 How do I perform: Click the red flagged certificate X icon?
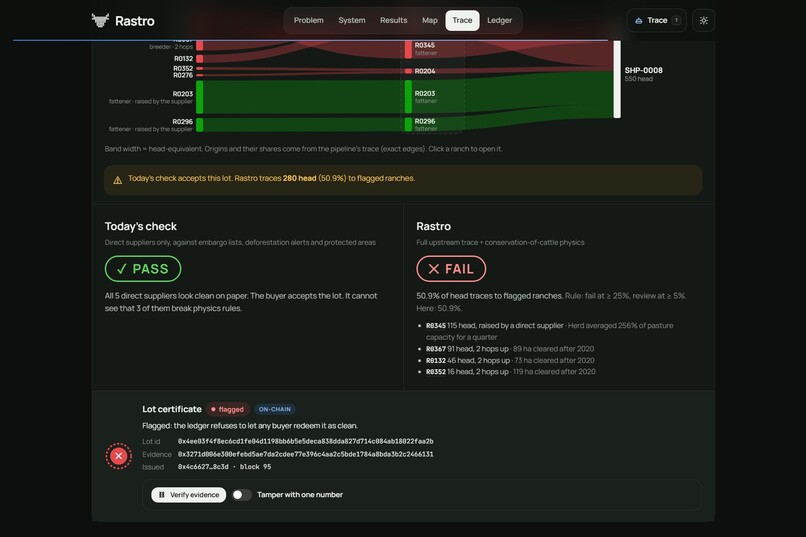pos(119,456)
